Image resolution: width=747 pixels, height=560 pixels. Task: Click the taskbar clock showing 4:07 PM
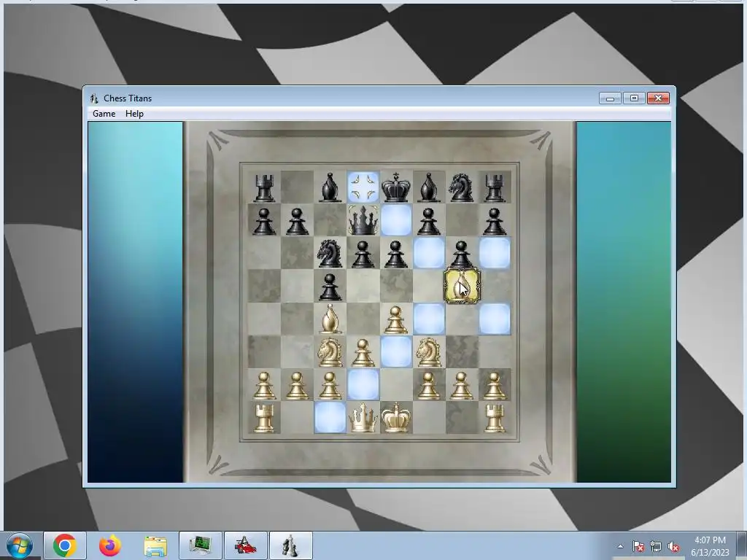710,545
